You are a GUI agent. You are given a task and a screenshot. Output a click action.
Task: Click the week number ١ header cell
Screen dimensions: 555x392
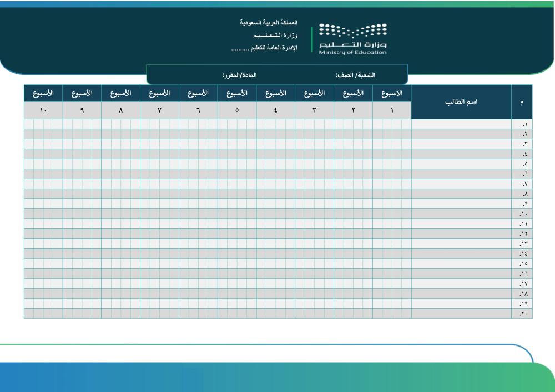click(392, 110)
